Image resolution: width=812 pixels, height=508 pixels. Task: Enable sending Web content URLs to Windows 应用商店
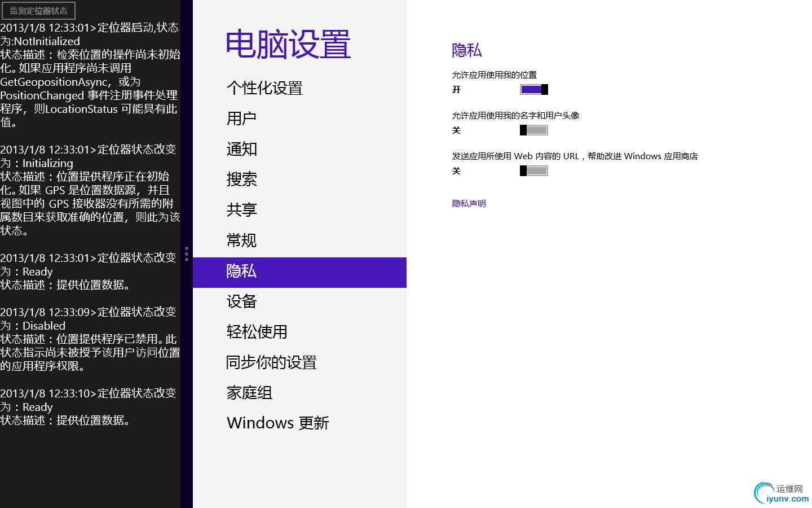(533, 170)
